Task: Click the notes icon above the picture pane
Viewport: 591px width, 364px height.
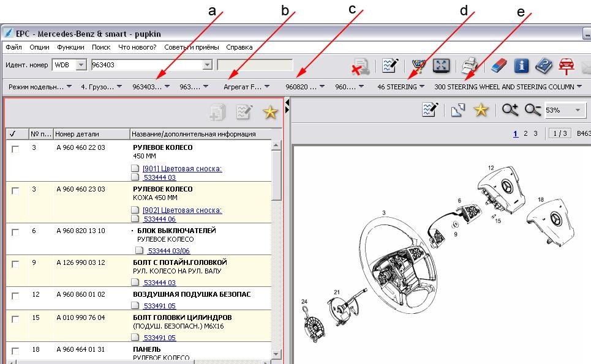Action: point(430,110)
